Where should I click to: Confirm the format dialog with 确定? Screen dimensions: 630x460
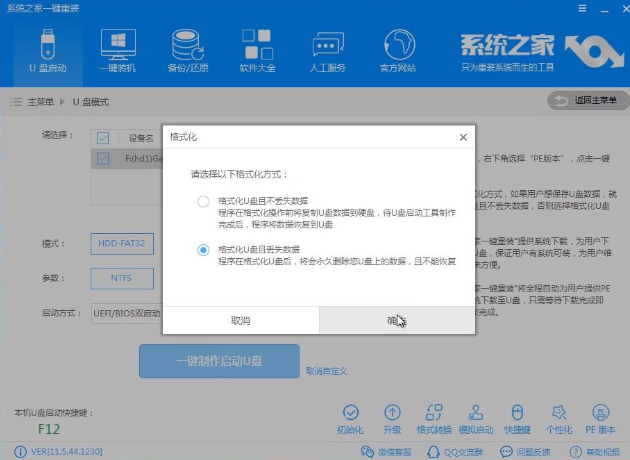coord(396,320)
